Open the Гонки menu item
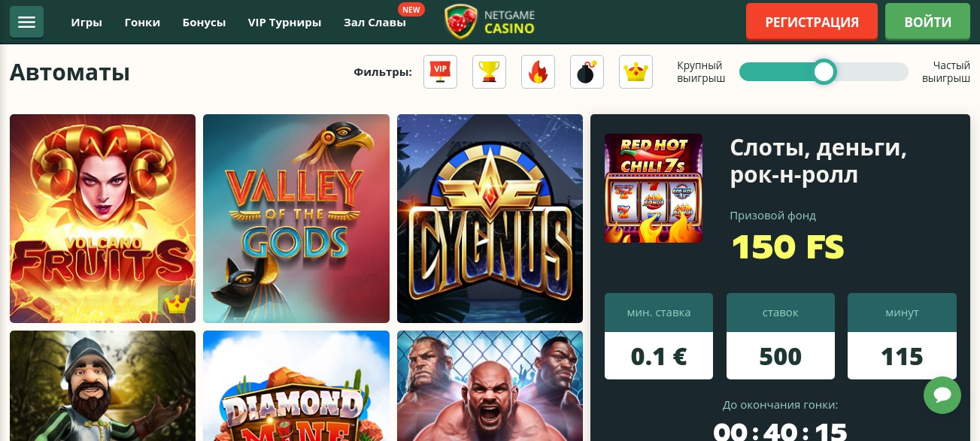Viewport: 980px width, 441px height. click(x=142, y=23)
